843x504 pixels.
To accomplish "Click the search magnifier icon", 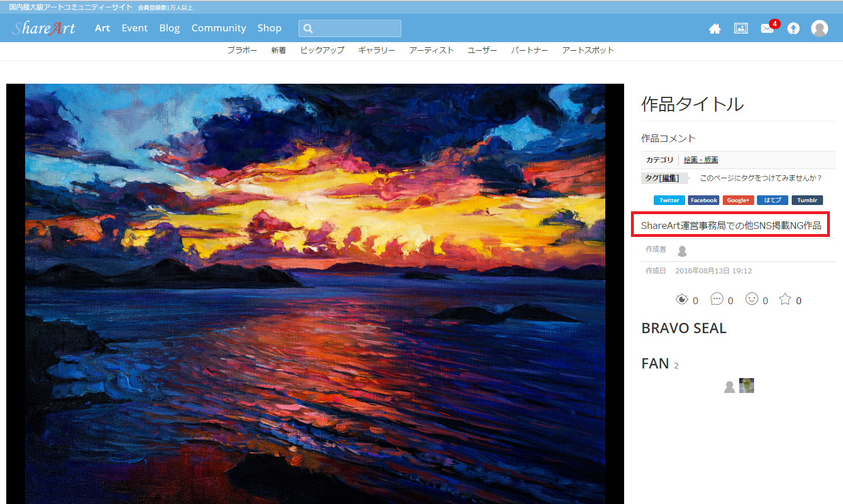I will tap(308, 28).
